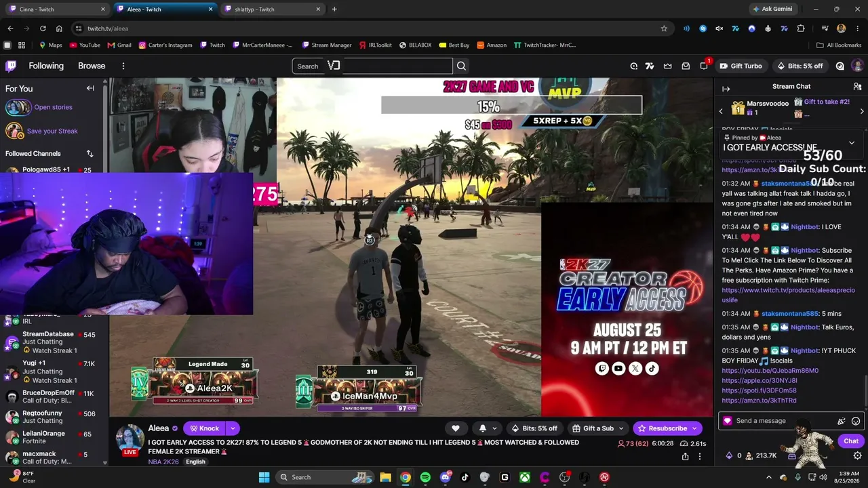Expand Resubscribe options arrow
Image resolution: width=868 pixels, height=488 pixels.
694,428
